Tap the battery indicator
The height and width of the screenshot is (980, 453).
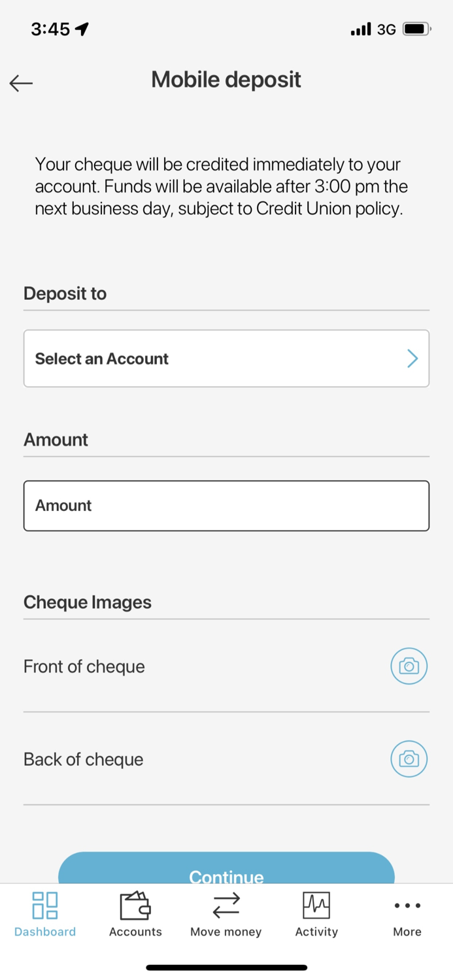[415, 29]
